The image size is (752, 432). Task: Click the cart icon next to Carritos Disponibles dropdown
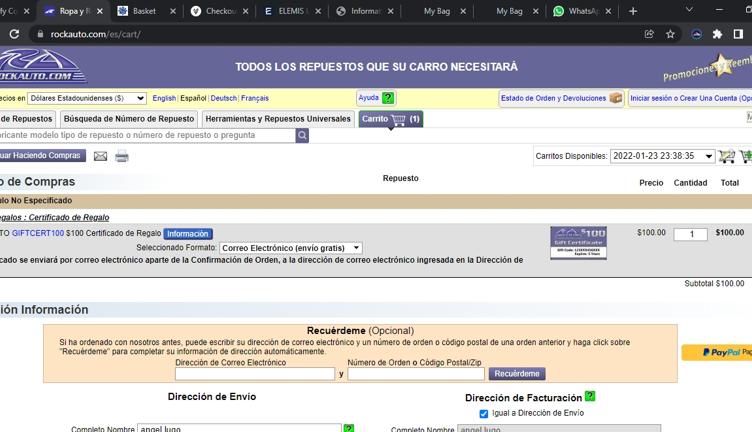click(x=727, y=156)
